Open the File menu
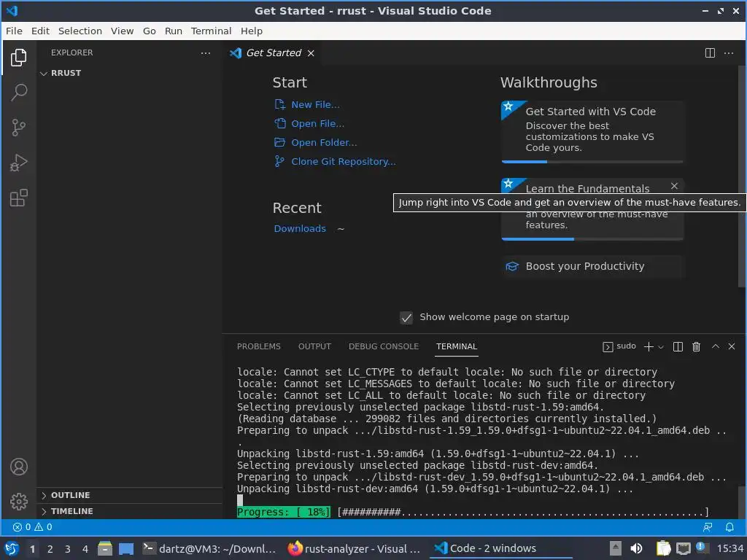The width and height of the screenshot is (747, 560). point(14,31)
